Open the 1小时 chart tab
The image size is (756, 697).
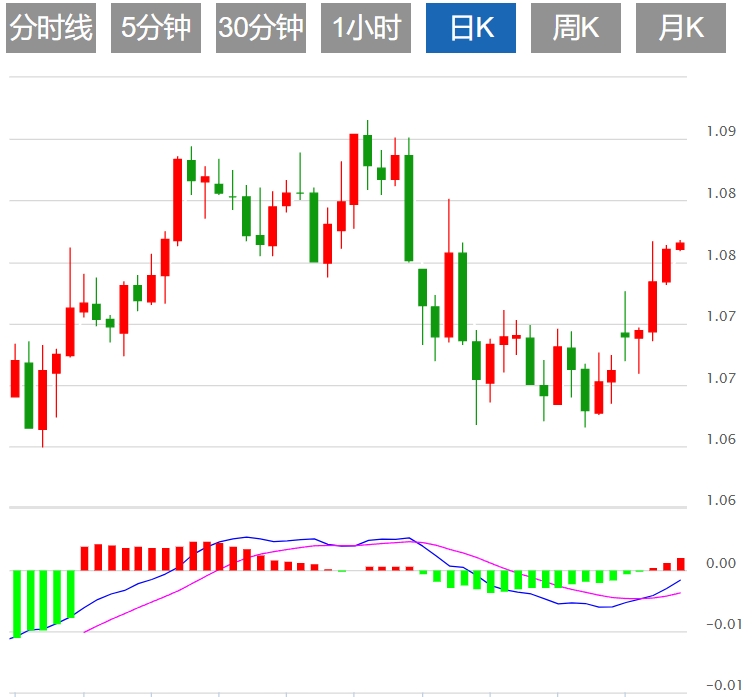tap(366, 28)
